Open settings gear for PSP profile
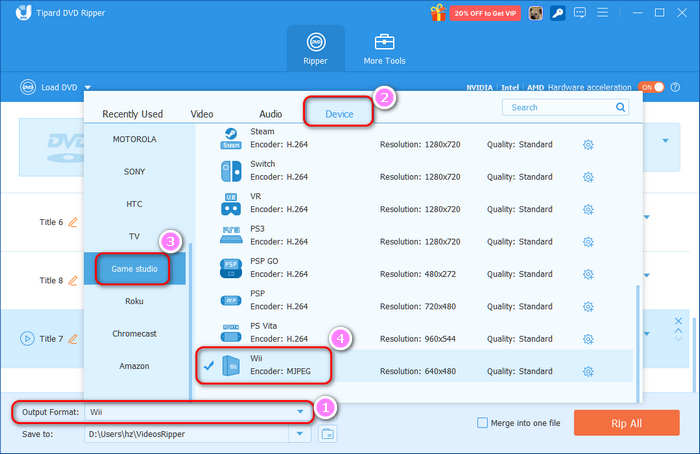 pos(588,307)
